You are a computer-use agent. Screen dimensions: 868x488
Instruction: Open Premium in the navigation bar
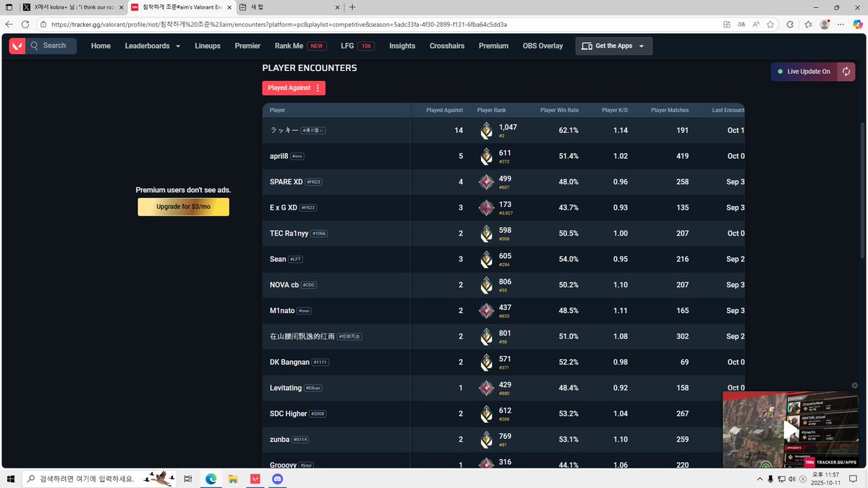click(493, 46)
